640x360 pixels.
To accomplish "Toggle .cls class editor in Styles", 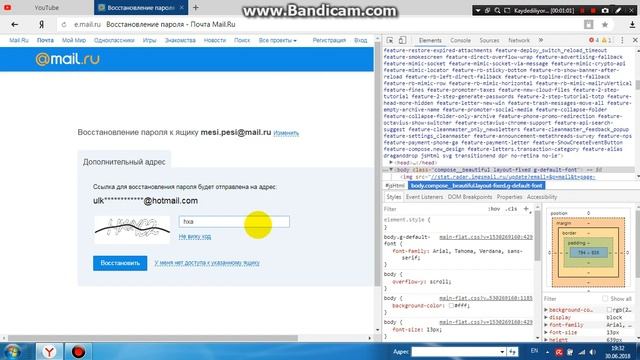I will point(511,209).
